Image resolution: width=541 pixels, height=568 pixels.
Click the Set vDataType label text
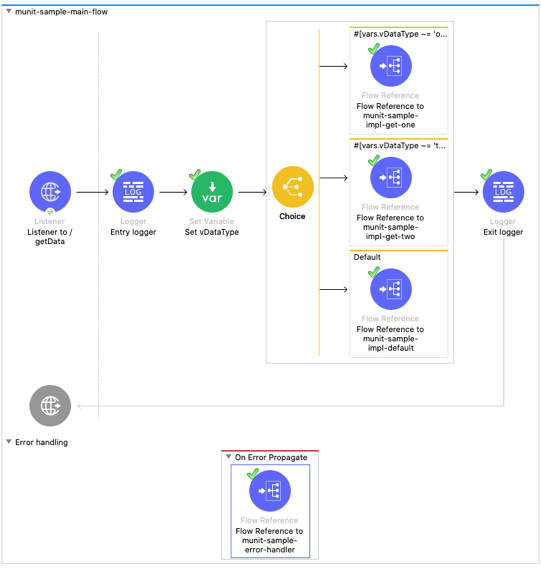click(212, 232)
